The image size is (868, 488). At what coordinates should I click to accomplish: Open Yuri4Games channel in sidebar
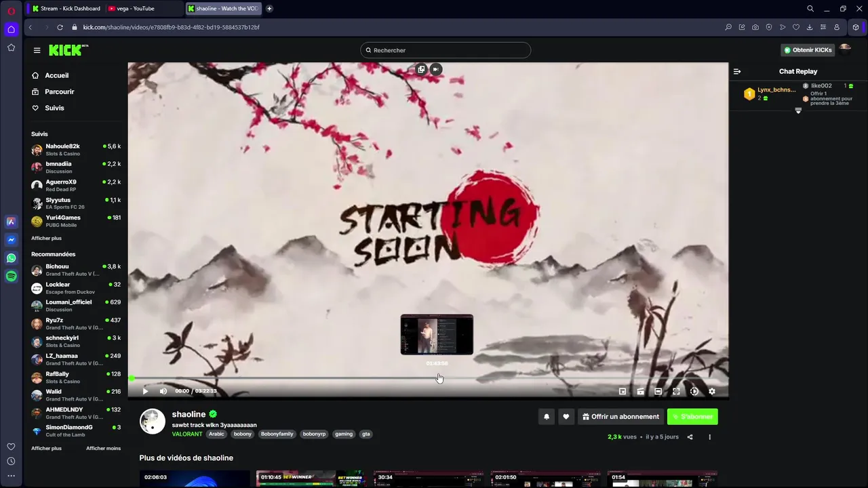[x=76, y=221]
